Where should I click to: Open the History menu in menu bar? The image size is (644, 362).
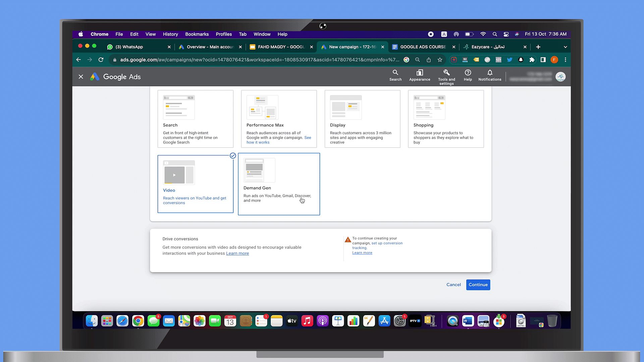[x=170, y=34]
